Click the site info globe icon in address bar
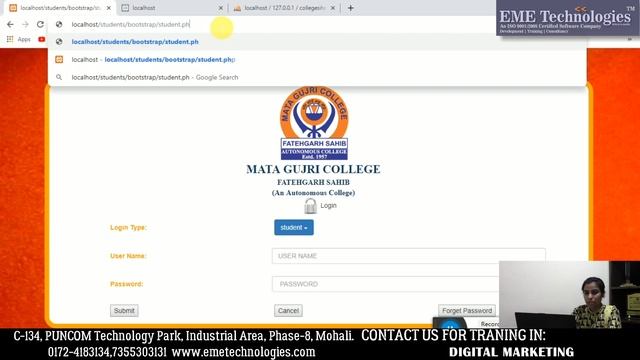This screenshot has width=640, height=360. click(x=59, y=24)
